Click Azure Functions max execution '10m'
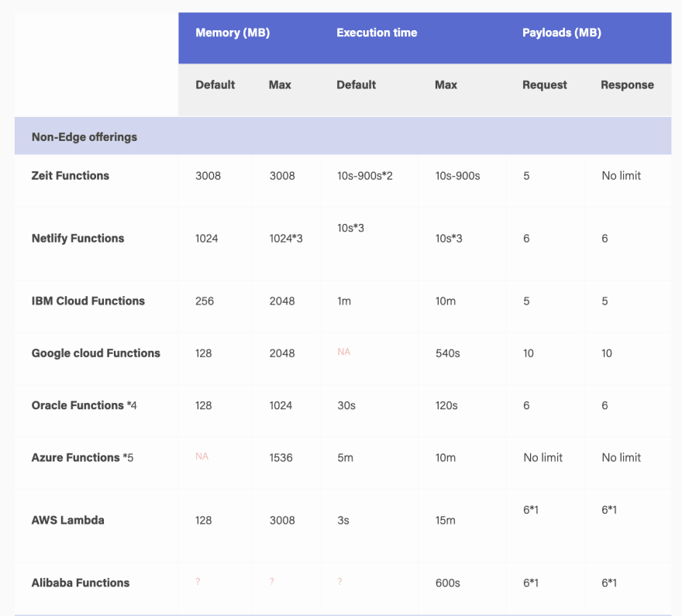The height and width of the screenshot is (616, 682). point(446,457)
